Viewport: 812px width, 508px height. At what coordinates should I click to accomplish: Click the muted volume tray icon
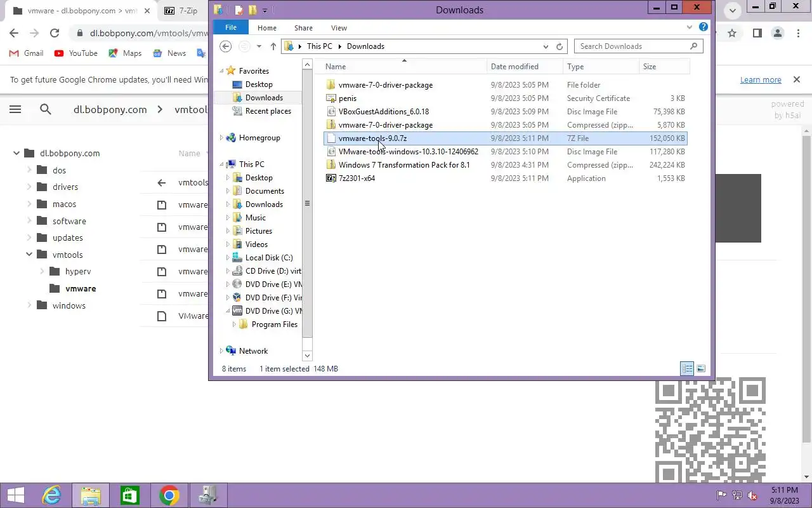click(752, 495)
